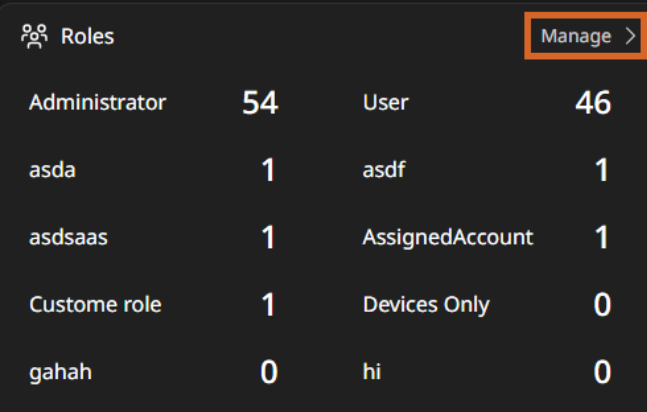Screen dimensions: 648x412
Task: Select the gahah role
Action: coord(60,372)
